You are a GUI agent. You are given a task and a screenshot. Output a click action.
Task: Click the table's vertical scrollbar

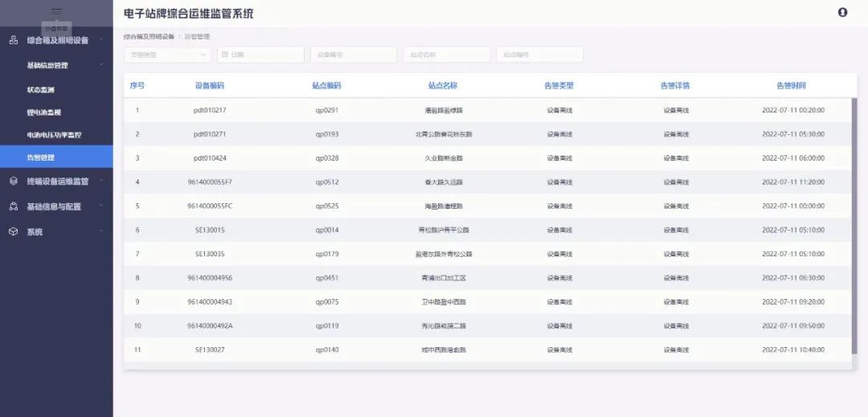(x=854, y=225)
